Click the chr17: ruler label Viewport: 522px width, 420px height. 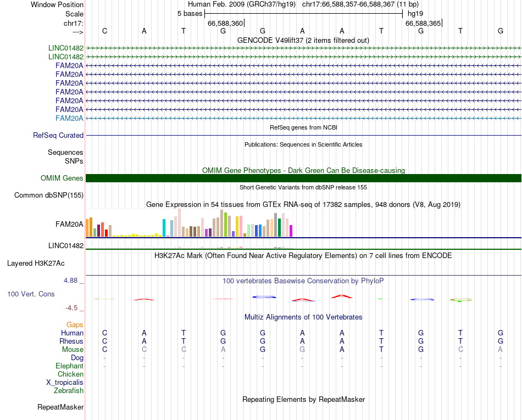[x=73, y=23]
